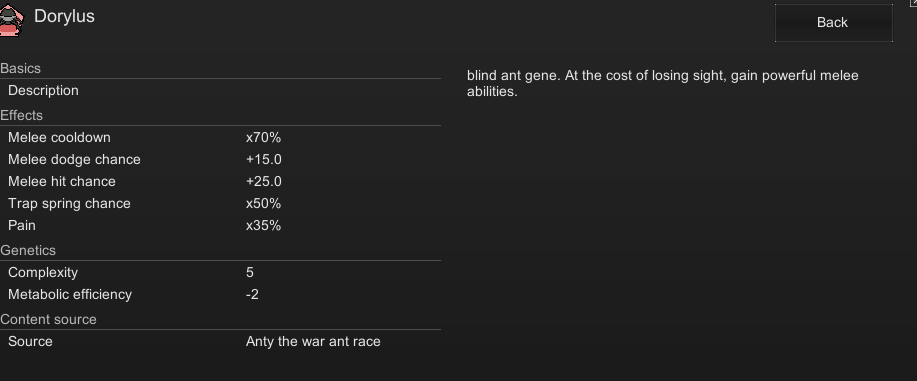Click the Complexity genetics row
917x381 pixels.
pos(220,273)
